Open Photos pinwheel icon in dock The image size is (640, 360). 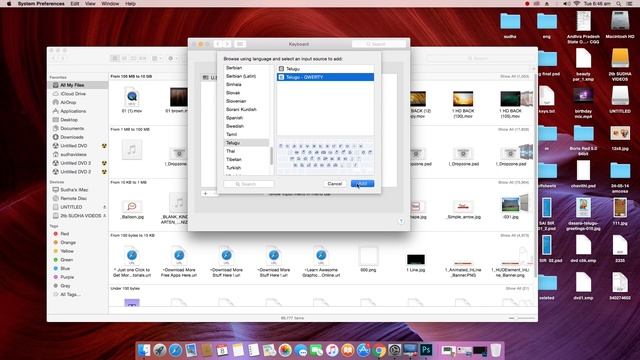point(285,350)
